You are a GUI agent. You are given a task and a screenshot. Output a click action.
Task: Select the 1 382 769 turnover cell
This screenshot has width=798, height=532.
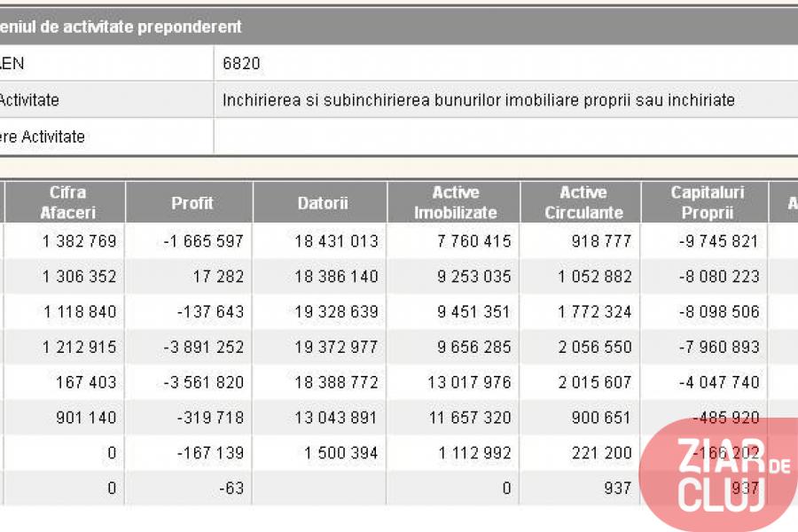coord(79,241)
